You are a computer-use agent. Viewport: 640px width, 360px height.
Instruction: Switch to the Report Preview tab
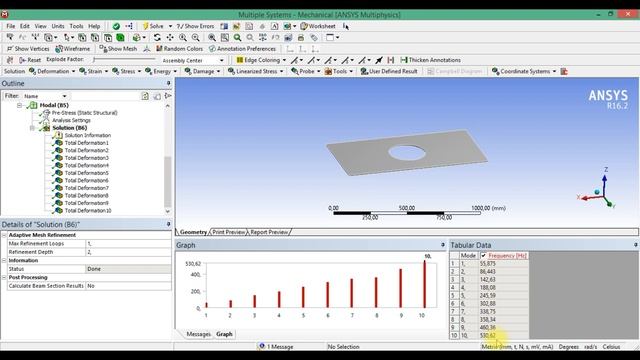coord(269,232)
